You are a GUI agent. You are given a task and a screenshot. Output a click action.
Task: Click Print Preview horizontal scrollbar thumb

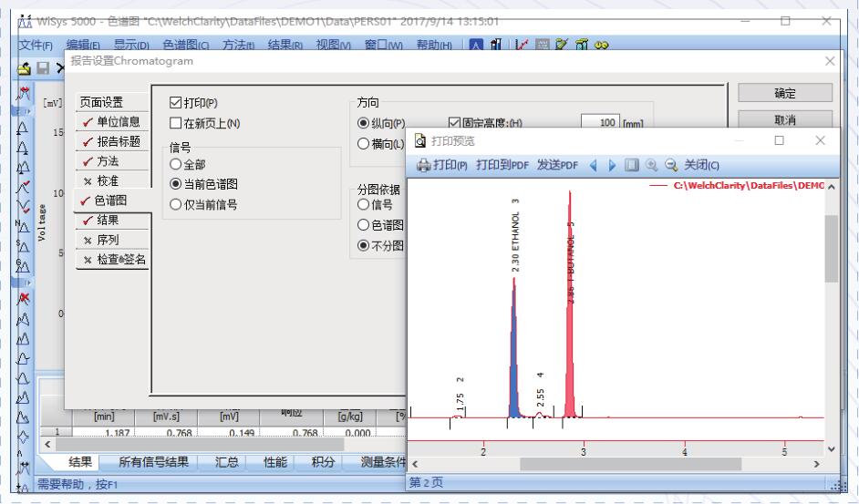[x=630, y=464]
